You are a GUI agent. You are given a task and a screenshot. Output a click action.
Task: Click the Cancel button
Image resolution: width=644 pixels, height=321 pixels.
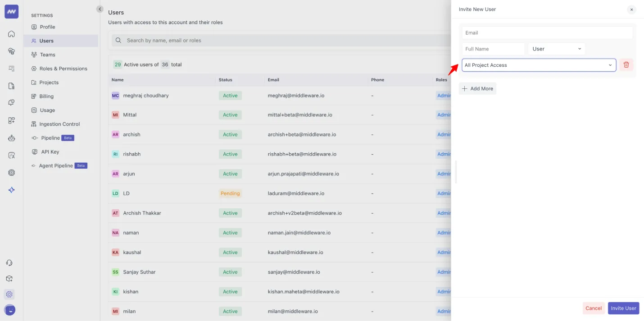pyautogui.click(x=593, y=308)
